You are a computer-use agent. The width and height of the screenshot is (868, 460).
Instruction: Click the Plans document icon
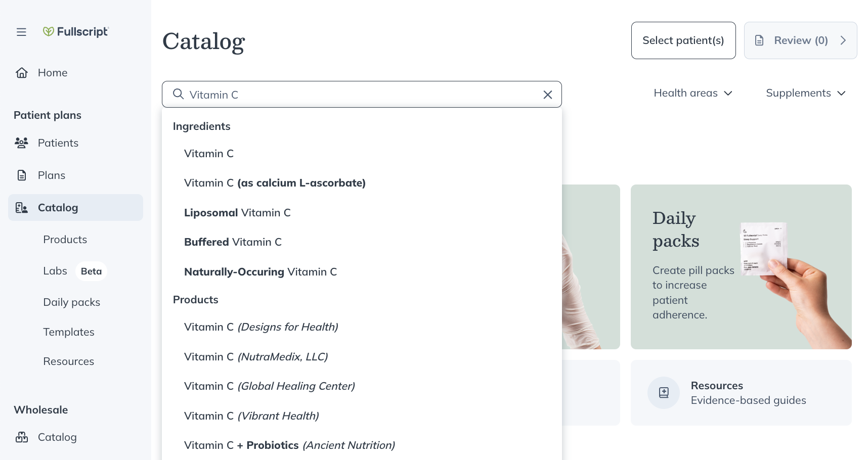tap(21, 175)
